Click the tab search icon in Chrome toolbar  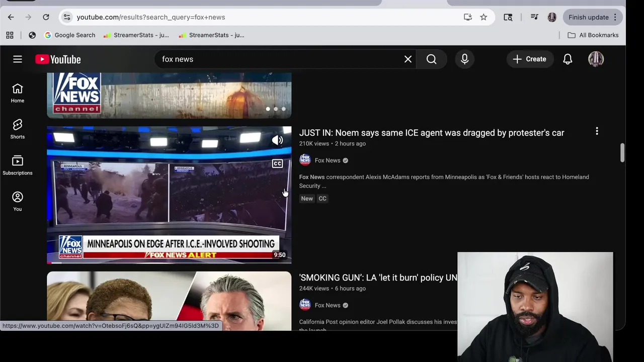(508, 17)
